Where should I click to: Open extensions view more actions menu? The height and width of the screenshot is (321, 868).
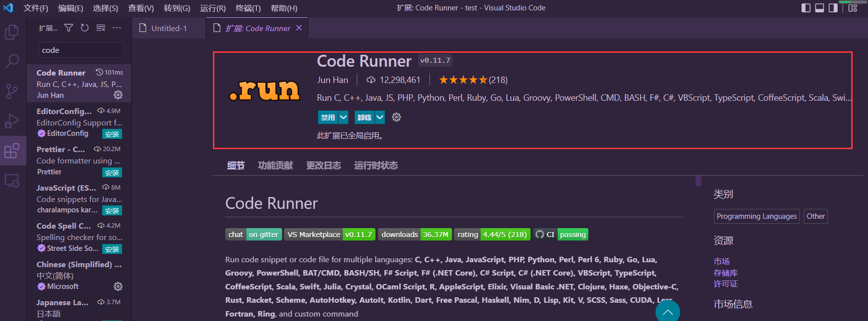(117, 28)
